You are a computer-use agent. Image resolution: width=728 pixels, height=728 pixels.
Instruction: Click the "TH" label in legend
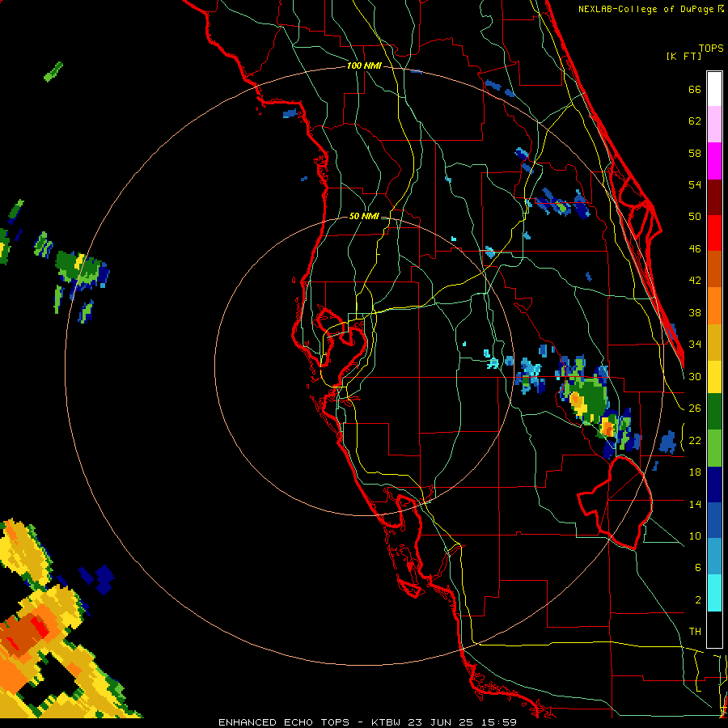[x=695, y=632]
